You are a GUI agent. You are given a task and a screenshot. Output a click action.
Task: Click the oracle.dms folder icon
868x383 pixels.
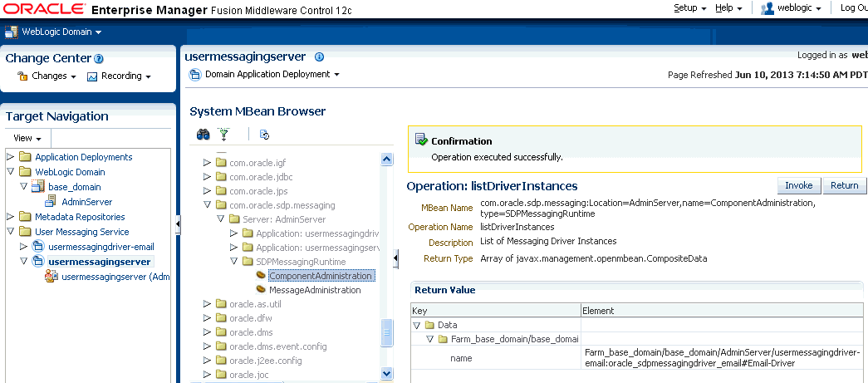pyautogui.click(x=222, y=332)
